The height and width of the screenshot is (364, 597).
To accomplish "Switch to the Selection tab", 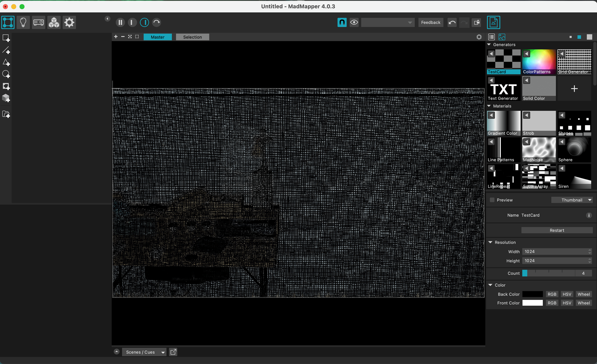I will (192, 37).
